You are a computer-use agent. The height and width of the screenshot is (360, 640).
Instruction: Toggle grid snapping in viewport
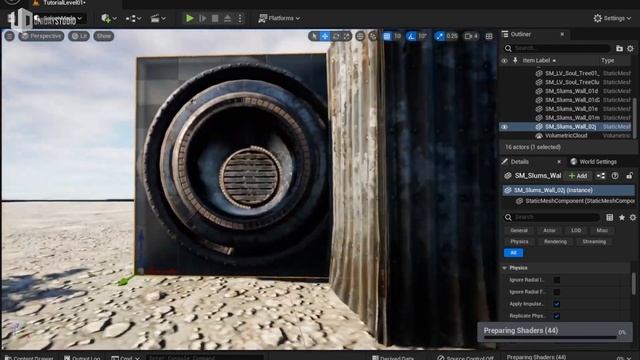click(x=387, y=36)
